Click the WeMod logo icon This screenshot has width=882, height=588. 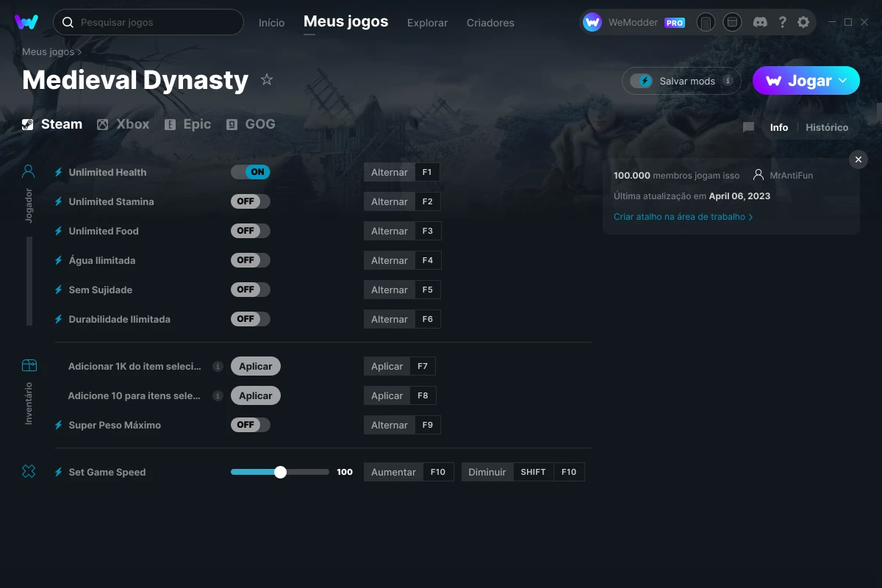(26, 22)
